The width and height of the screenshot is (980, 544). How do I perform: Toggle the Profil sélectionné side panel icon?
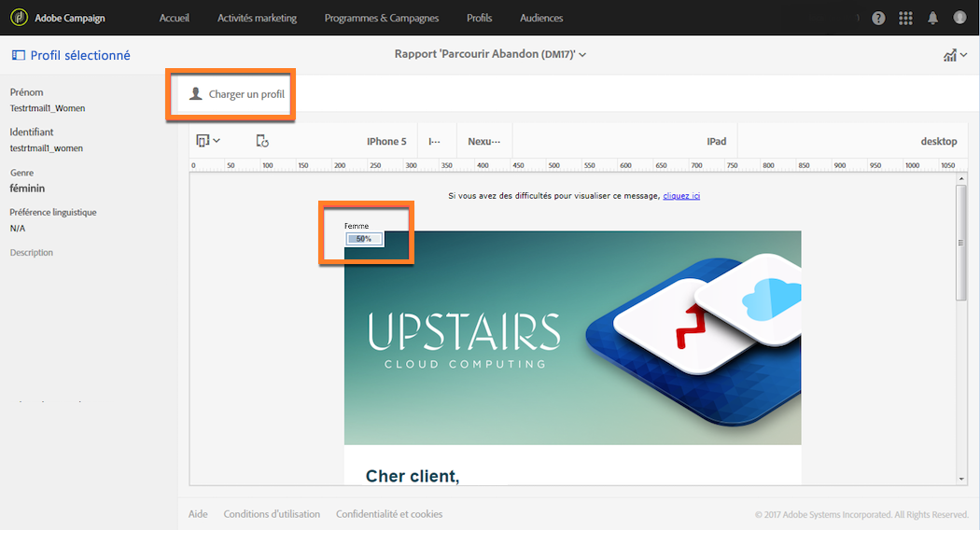(x=18, y=56)
